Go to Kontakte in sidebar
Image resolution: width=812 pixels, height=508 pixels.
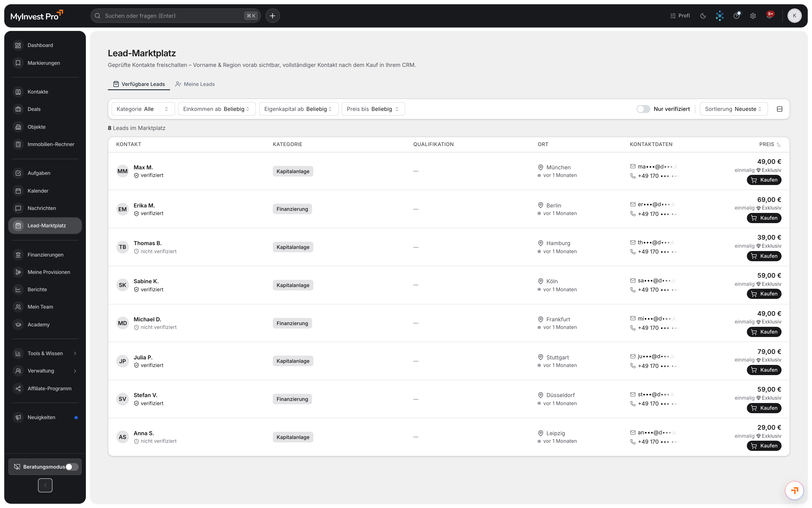click(x=45, y=92)
